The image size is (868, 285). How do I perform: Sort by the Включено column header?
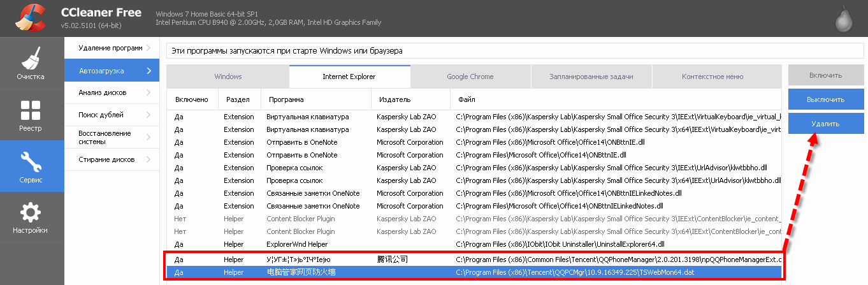(x=192, y=99)
